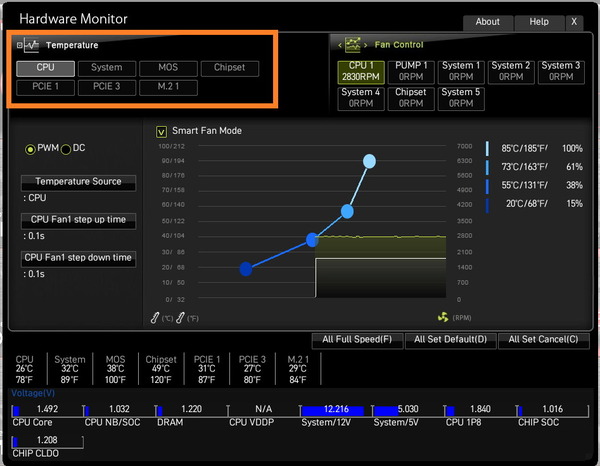Click the 85°C/185°F 100% color bar
The image size is (600, 466).
coord(487,148)
